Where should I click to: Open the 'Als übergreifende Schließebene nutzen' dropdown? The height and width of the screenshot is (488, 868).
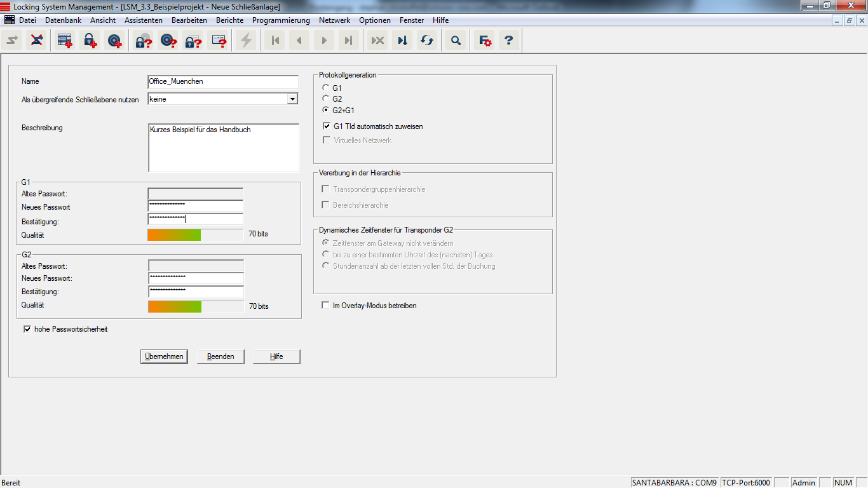click(292, 99)
